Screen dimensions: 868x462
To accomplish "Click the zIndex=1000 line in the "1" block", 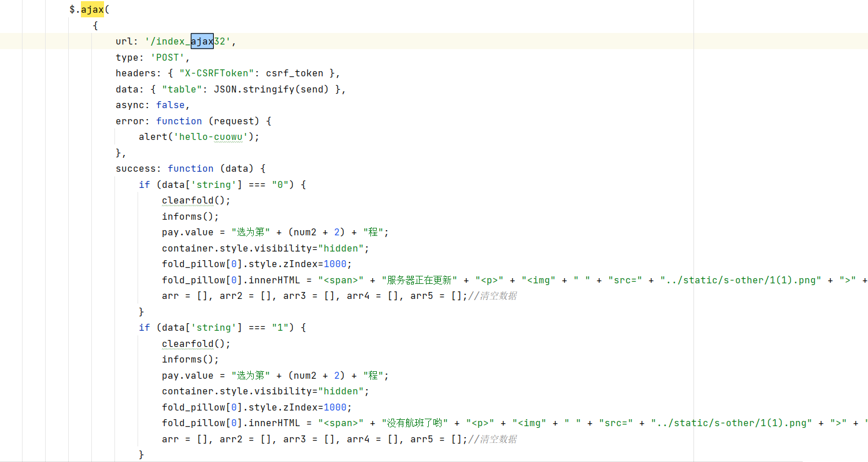I will [257, 407].
